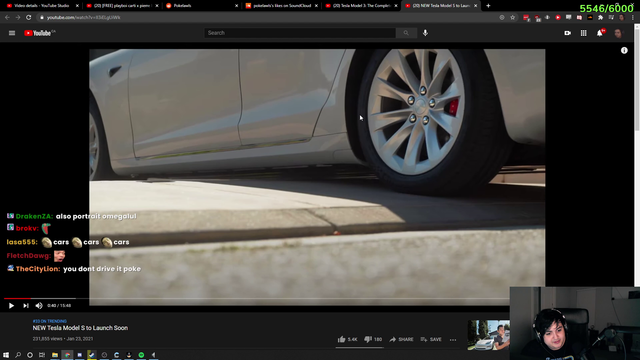Viewport: 640px width, 360px height.
Task: Activate voice search microphone icon
Action: [x=425, y=33]
